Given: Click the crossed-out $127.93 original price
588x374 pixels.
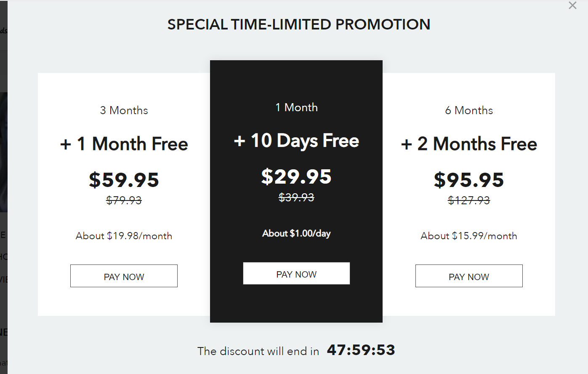Looking at the screenshot, I should (x=469, y=200).
